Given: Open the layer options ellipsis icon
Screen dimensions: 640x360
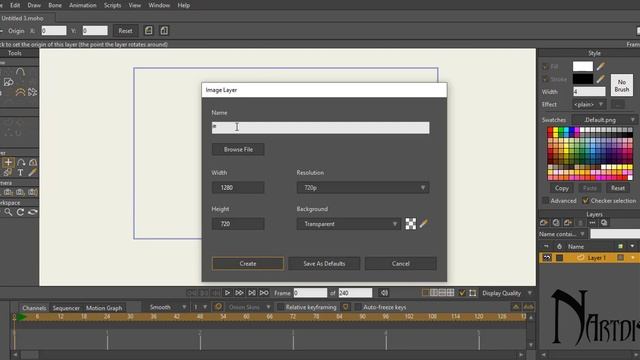Looking at the screenshot, I should (592, 222).
